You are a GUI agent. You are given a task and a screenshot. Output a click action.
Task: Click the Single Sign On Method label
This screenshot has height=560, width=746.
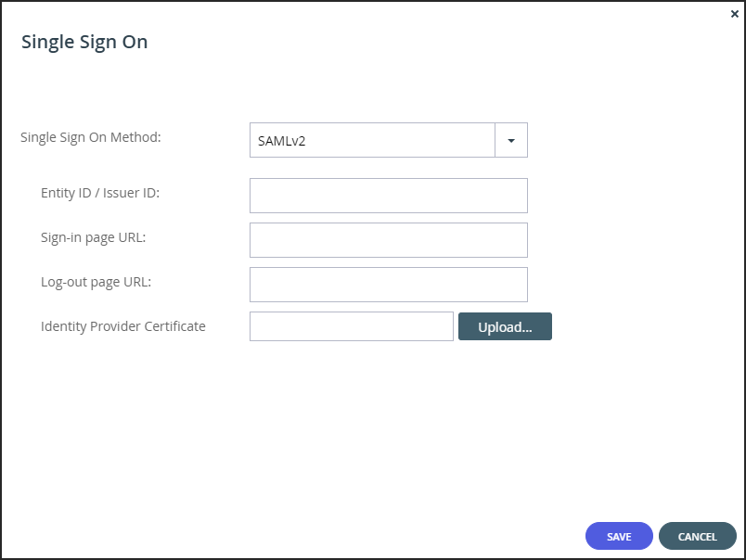point(90,137)
